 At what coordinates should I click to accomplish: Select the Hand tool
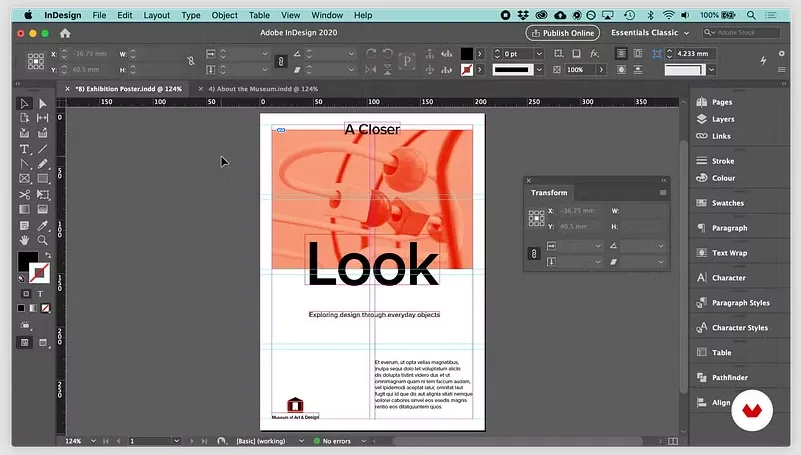pyautogui.click(x=24, y=240)
